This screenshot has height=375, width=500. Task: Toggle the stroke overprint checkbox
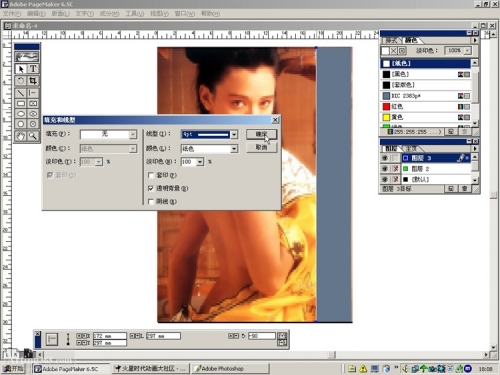[x=151, y=175]
